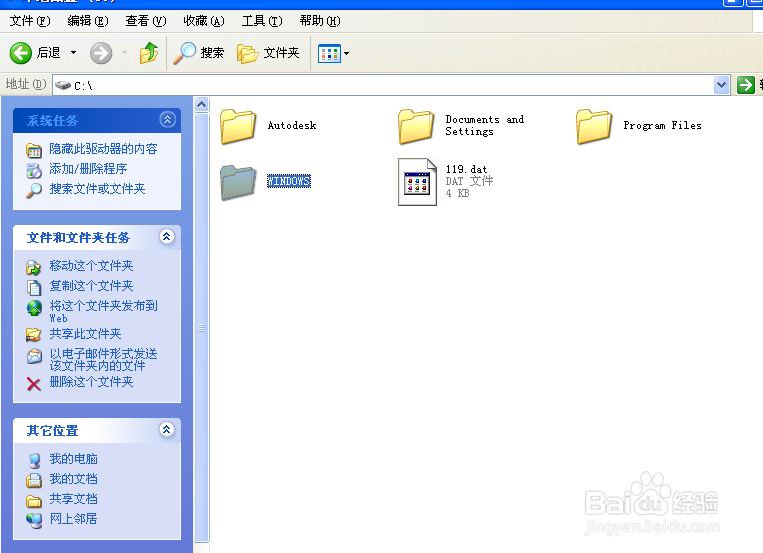Click the 删除这个文件夹 link

click(91, 382)
